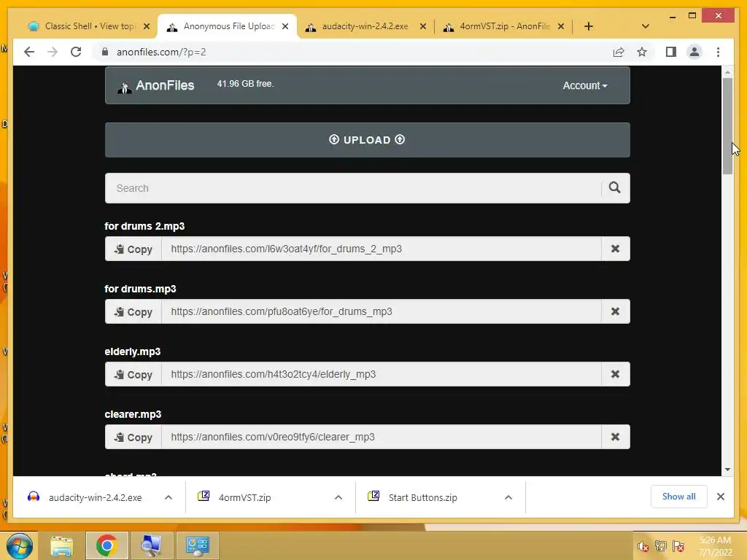747x560 pixels.
Task: Click Show all downloads
Action: point(679,497)
